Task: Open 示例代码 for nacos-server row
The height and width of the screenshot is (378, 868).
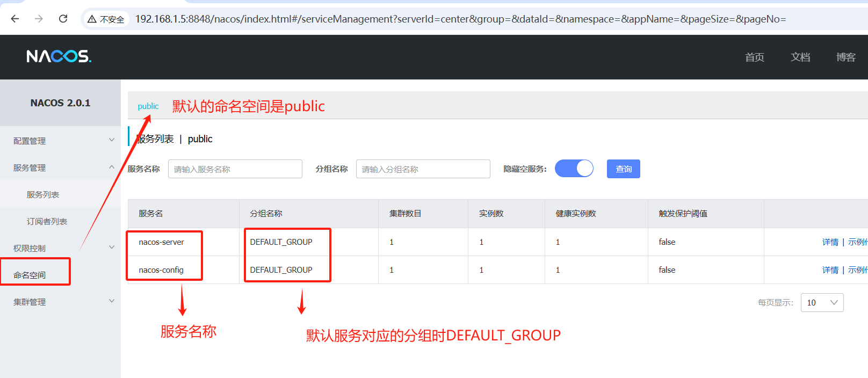Action: [x=858, y=242]
